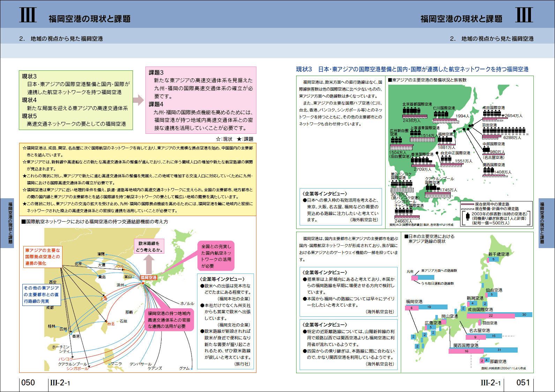The image size is (555, 392).
Task: Click the デンパサール label on the route map
Action: [141, 364]
